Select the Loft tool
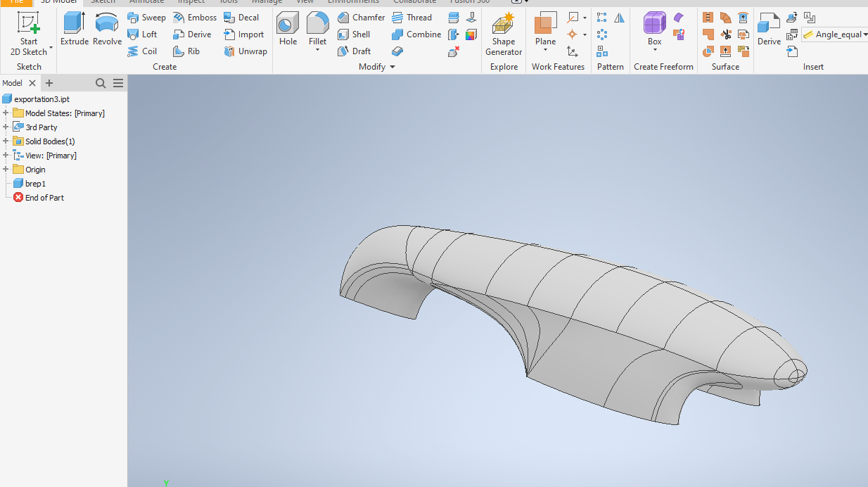Screen dimensions: 868x487 [143, 34]
